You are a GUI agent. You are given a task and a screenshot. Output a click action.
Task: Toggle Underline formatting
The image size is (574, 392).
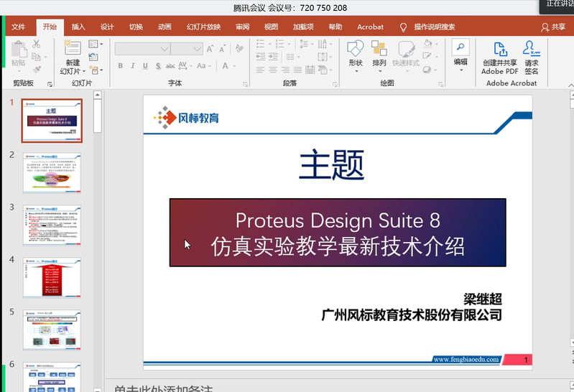(146, 66)
